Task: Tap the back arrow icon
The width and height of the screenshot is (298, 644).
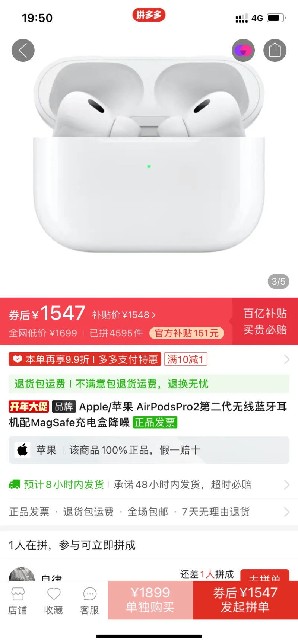Action: point(23,50)
